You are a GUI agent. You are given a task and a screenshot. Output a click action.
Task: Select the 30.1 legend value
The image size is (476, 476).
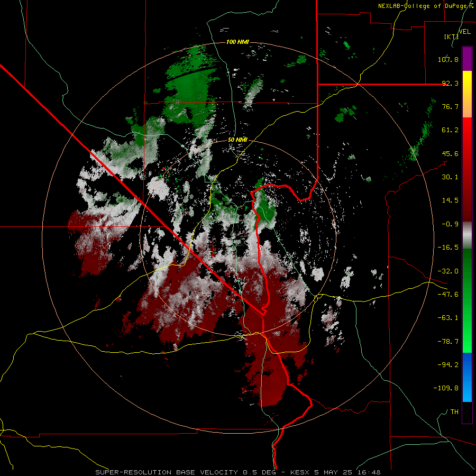tap(450, 177)
